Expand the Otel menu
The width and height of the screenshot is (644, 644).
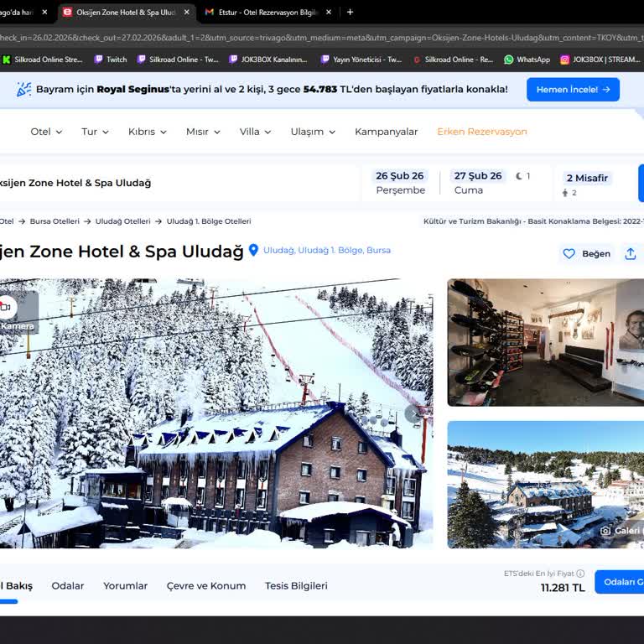pyautogui.click(x=46, y=132)
